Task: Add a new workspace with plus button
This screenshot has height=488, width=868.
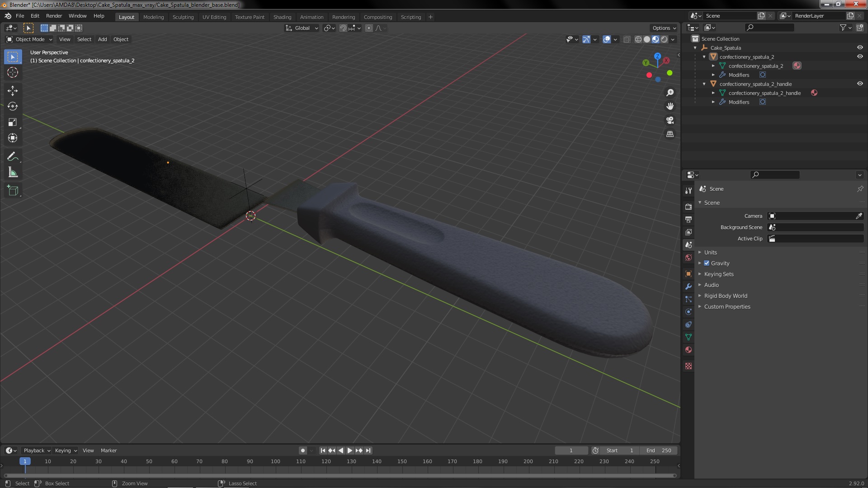Action: coord(430,17)
